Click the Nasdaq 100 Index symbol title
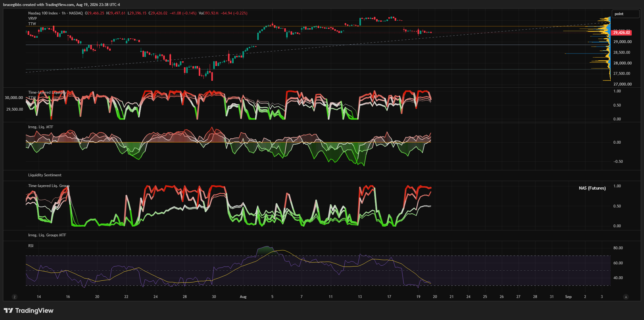The image size is (644, 320). click(x=43, y=13)
